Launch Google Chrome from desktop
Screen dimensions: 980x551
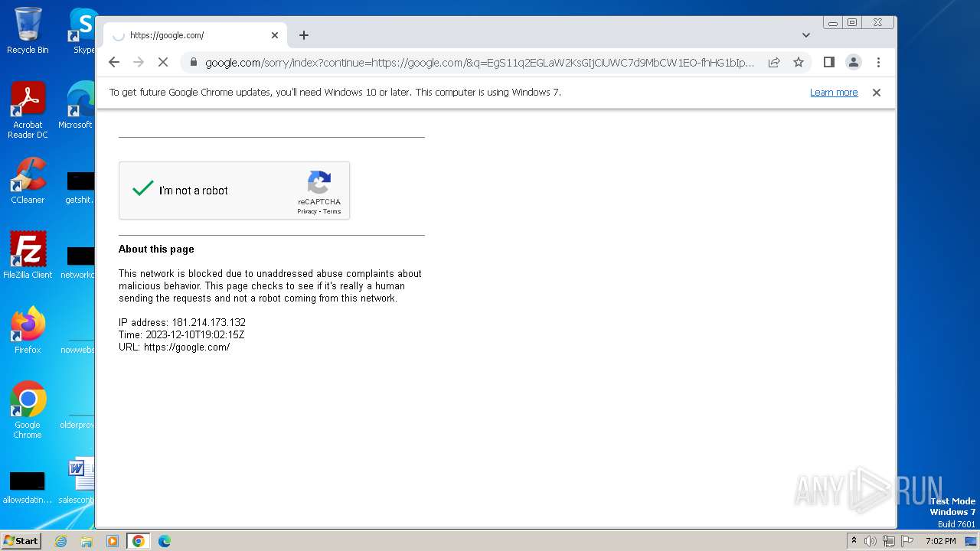pyautogui.click(x=28, y=410)
